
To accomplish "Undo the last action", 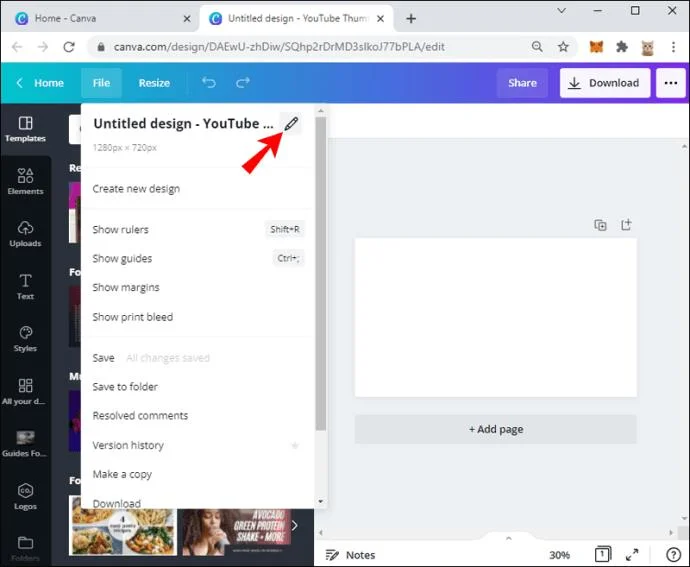I will 209,83.
